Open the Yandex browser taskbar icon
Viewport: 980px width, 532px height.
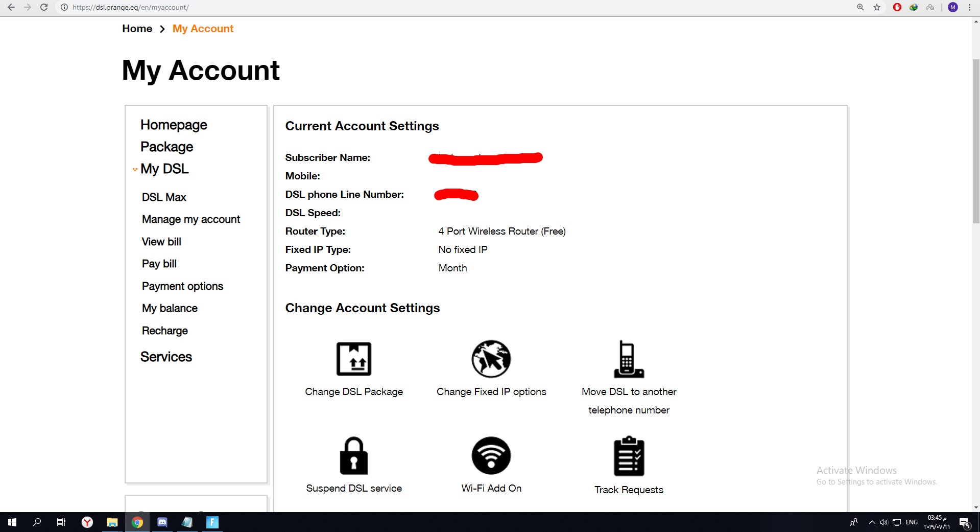87,522
